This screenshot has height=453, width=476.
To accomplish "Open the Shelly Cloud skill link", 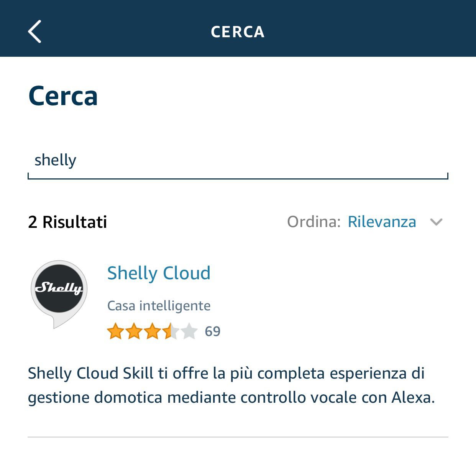I will coord(158,273).
